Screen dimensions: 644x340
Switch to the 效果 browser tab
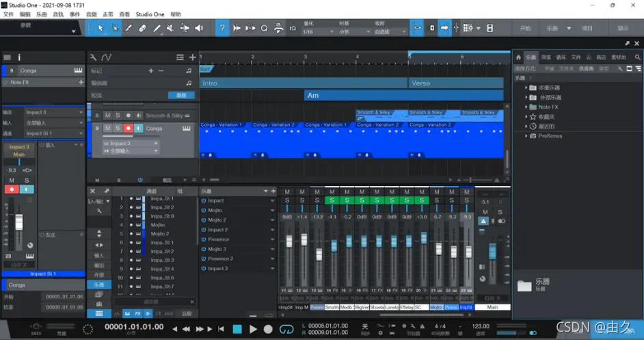tap(546, 57)
